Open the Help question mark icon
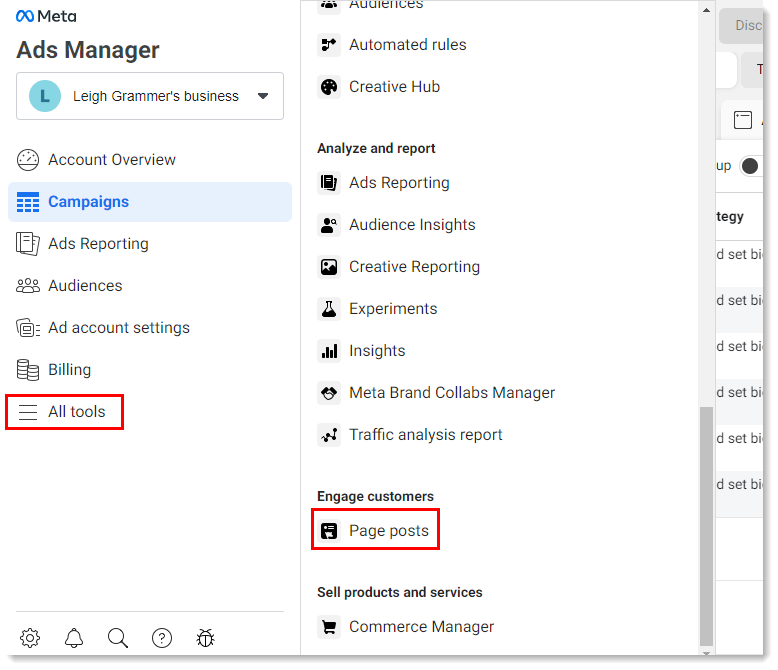Image resolution: width=778 pixels, height=670 pixels. click(162, 638)
